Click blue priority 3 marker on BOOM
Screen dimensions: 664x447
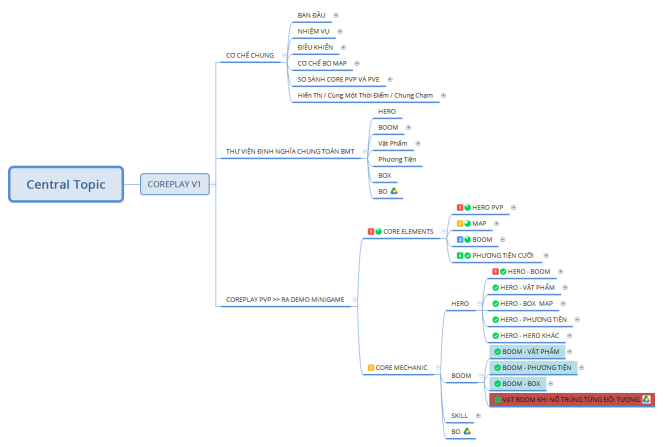[460, 240]
